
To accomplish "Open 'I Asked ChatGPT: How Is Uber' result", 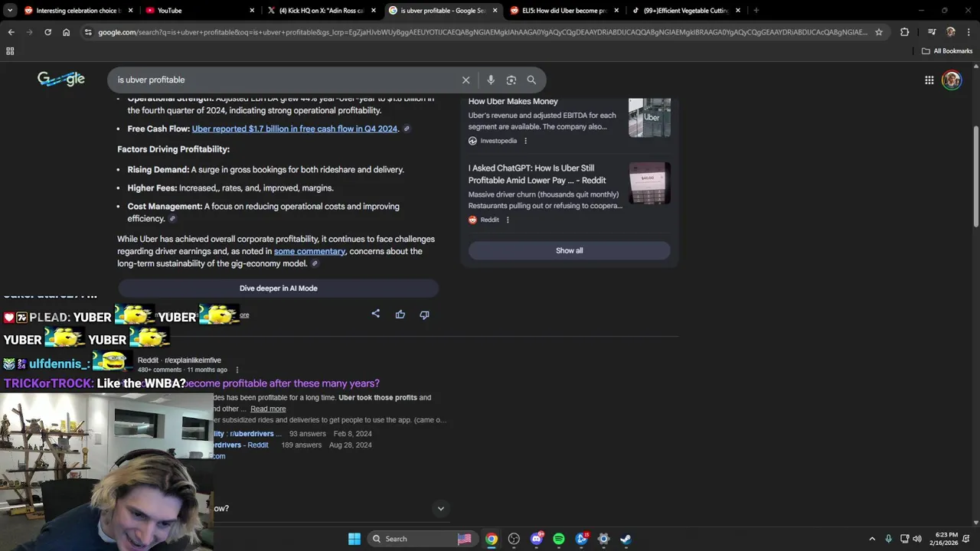I will coord(537,174).
